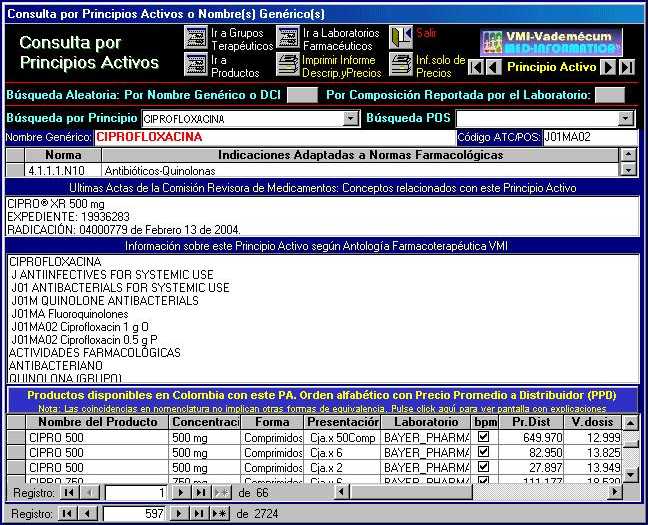Click Inf.solo de Precios label

(440, 66)
